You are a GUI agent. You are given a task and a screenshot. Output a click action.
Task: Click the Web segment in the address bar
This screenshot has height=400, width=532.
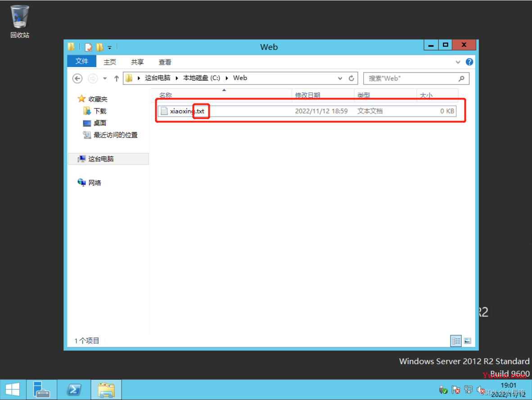click(x=240, y=78)
